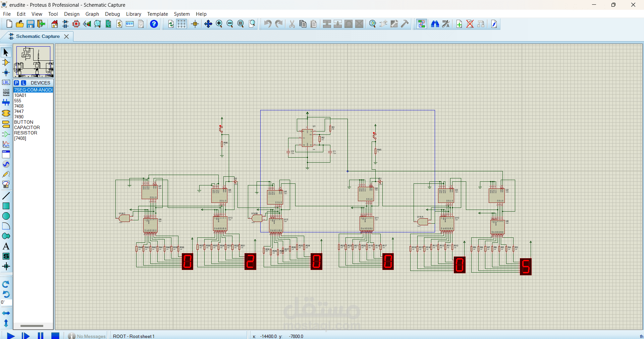Open the Design menu
This screenshot has width=644, height=339.
coord(72,14)
